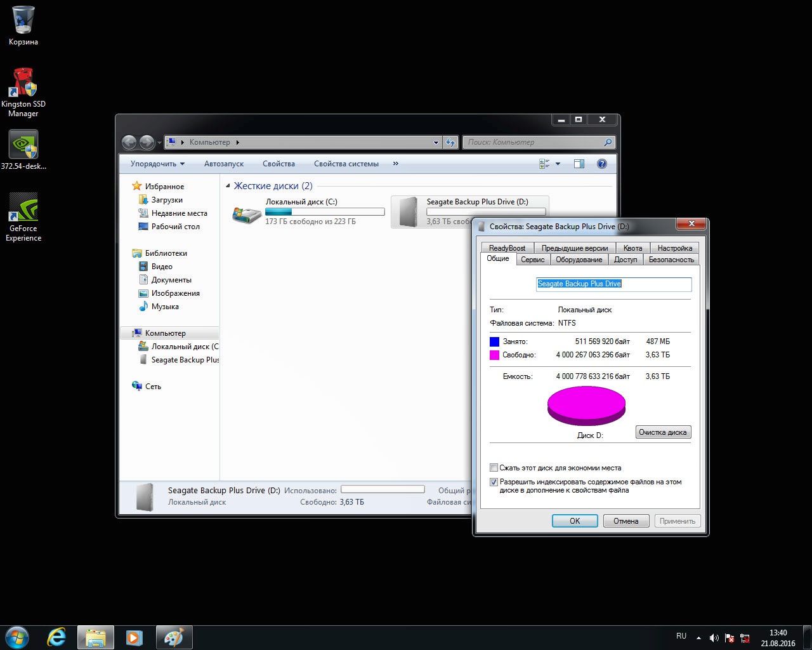Image resolution: width=812 pixels, height=650 pixels.
Task: Click Свойства in Explorer toolbar
Action: click(x=278, y=164)
